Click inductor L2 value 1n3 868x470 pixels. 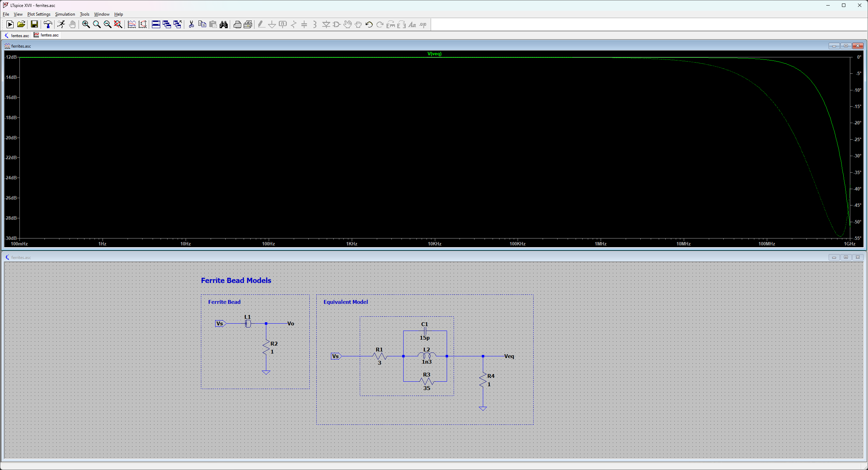coord(427,362)
